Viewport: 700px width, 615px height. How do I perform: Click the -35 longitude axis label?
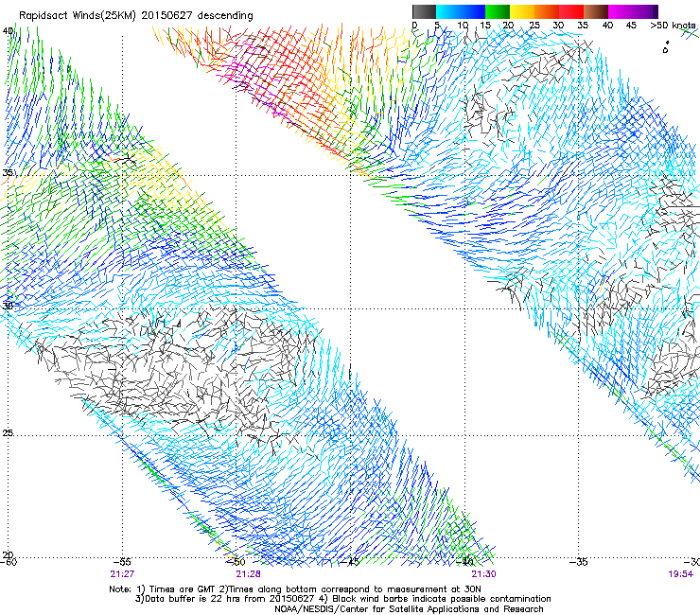[579, 562]
